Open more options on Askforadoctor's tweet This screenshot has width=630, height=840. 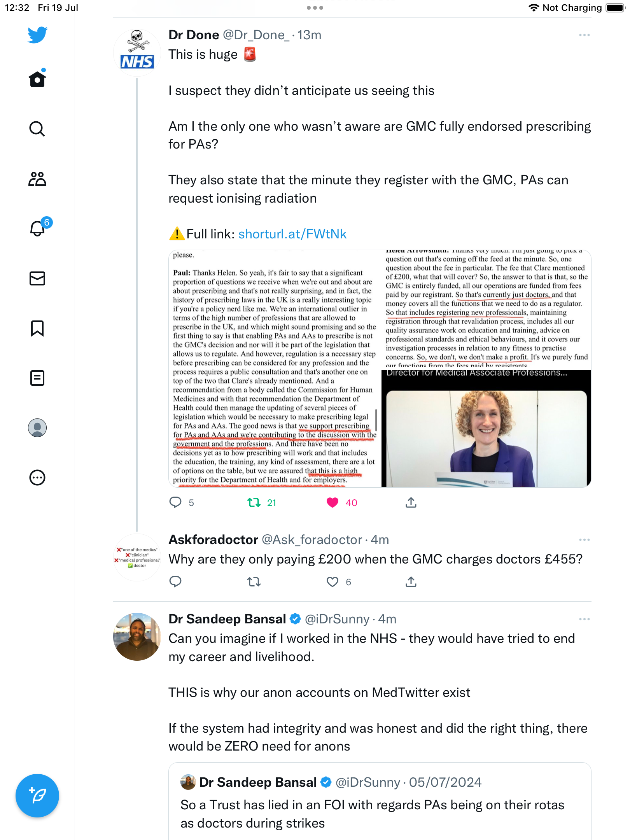coord(584,540)
